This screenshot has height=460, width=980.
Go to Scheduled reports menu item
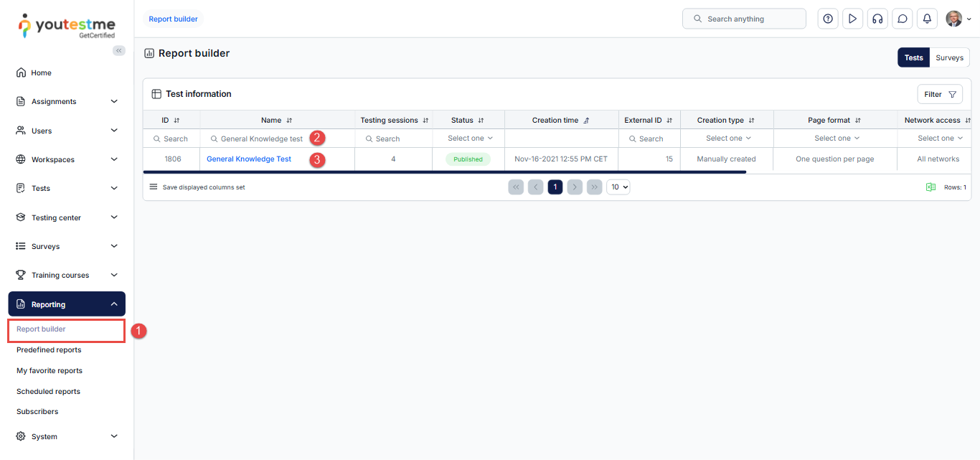(48, 392)
